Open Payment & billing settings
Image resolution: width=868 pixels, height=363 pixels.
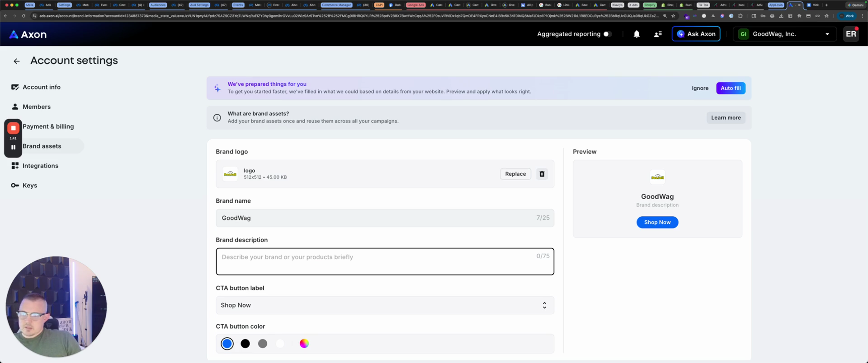48,126
